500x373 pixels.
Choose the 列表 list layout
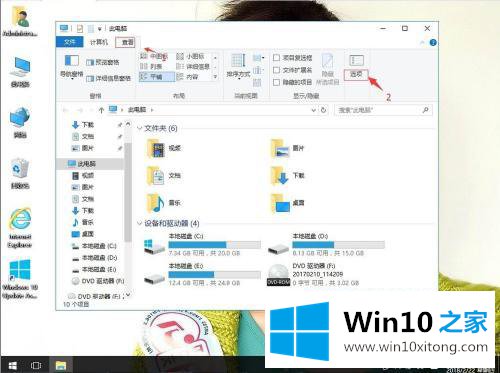(x=151, y=66)
